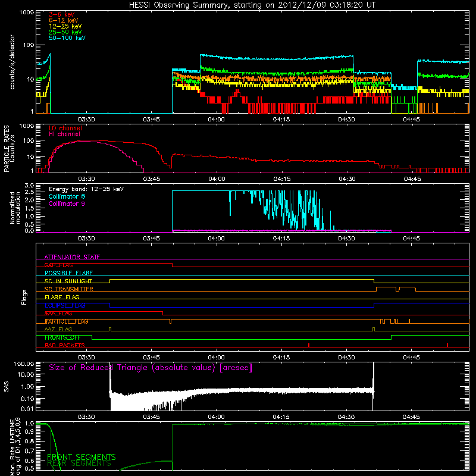
Task: Click the 04:45 tick under the SAS panel
Action: (x=411, y=417)
